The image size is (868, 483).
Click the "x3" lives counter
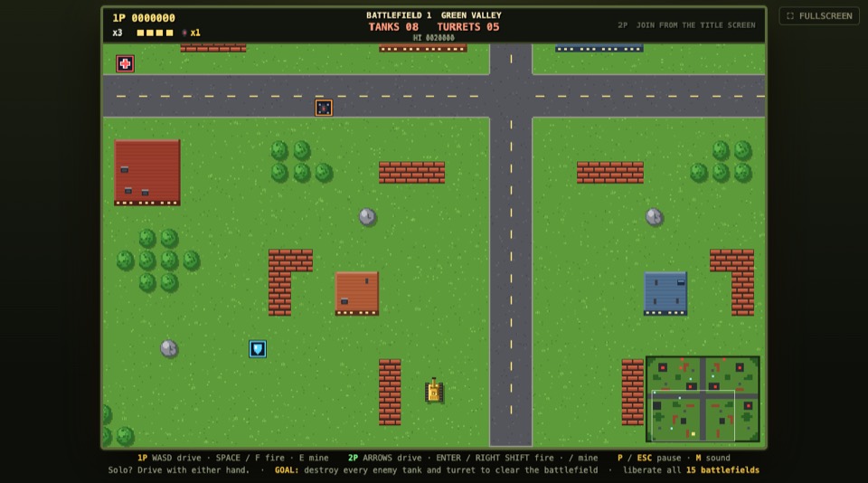[118, 33]
